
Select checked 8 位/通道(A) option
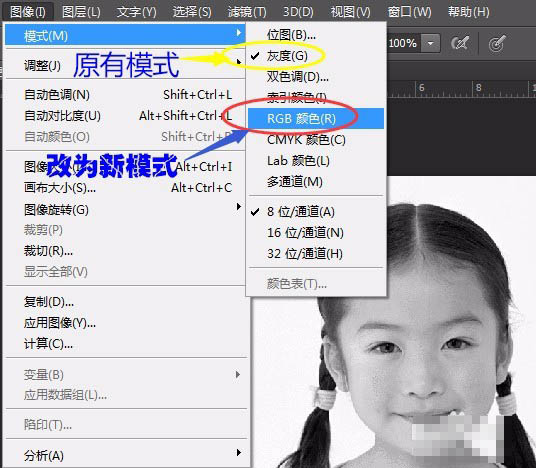coord(316,212)
